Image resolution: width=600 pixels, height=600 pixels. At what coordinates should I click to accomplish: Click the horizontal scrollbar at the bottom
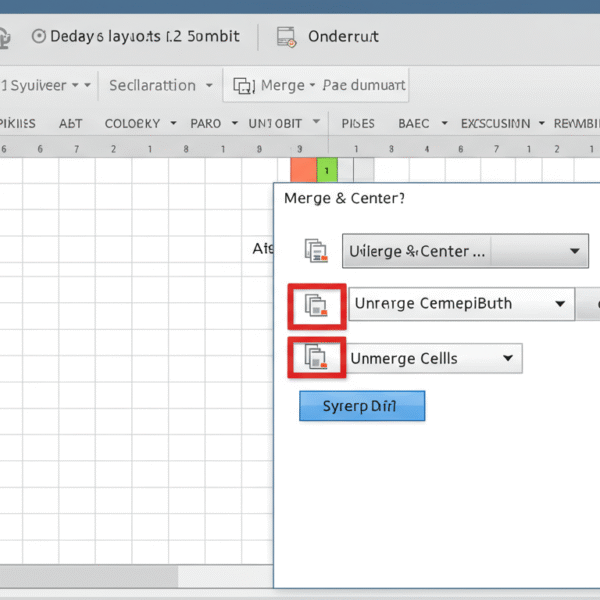pyautogui.click(x=90, y=576)
